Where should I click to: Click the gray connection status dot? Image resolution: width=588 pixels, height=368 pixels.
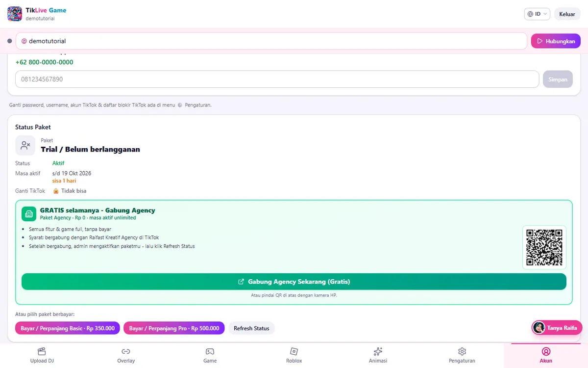pyautogui.click(x=10, y=41)
